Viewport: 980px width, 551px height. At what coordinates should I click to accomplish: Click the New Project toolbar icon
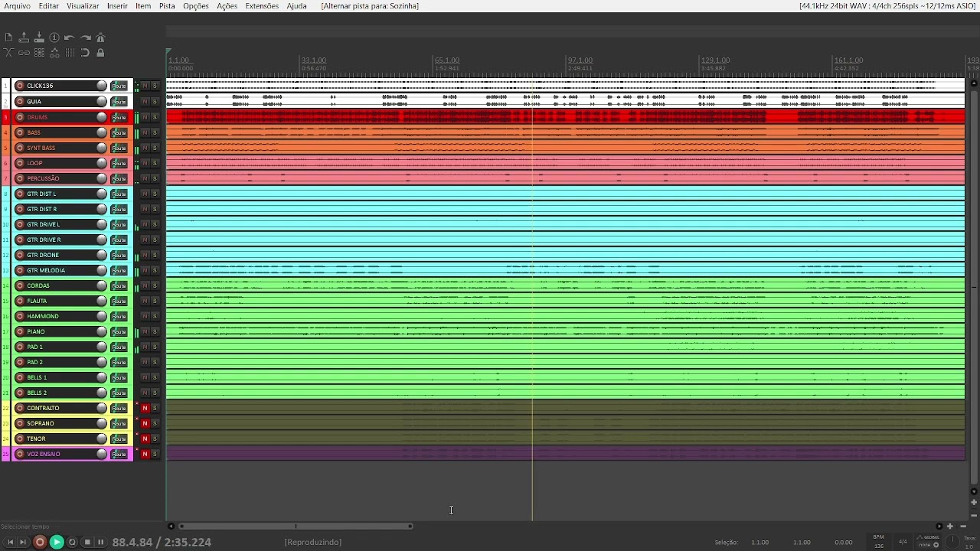8,37
